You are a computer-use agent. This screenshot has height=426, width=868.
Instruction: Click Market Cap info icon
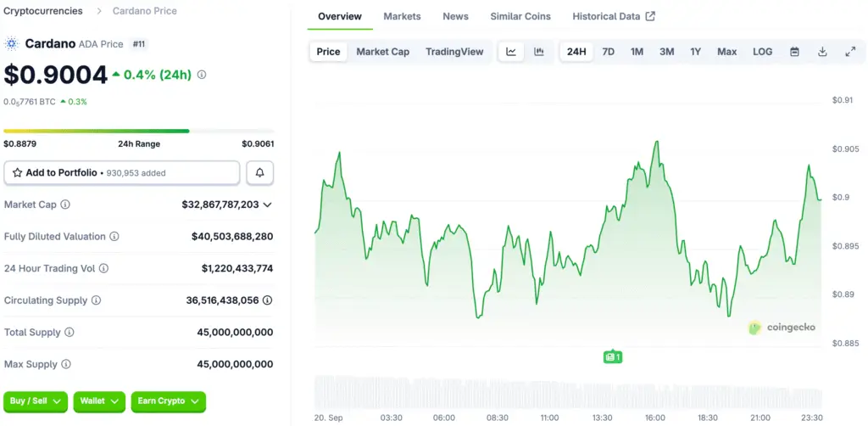click(65, 205)
